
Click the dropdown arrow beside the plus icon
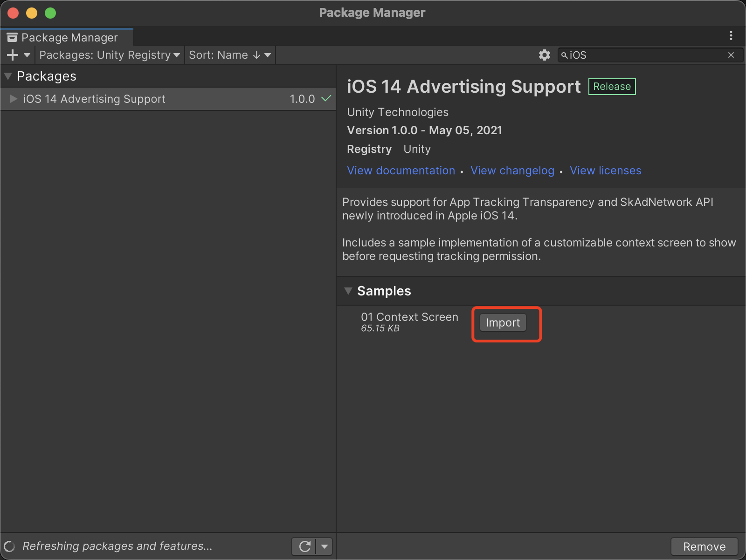[x=27, y=55]
